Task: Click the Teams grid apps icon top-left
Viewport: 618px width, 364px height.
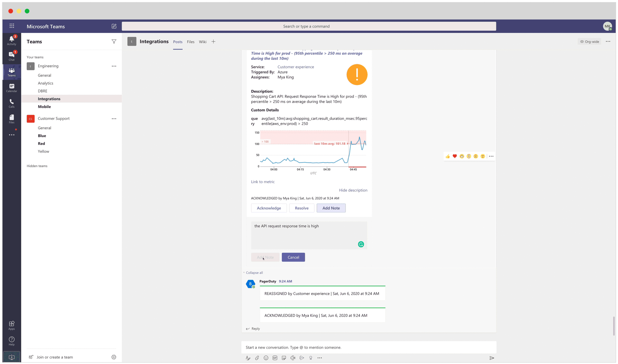Action: coord(12,26)
